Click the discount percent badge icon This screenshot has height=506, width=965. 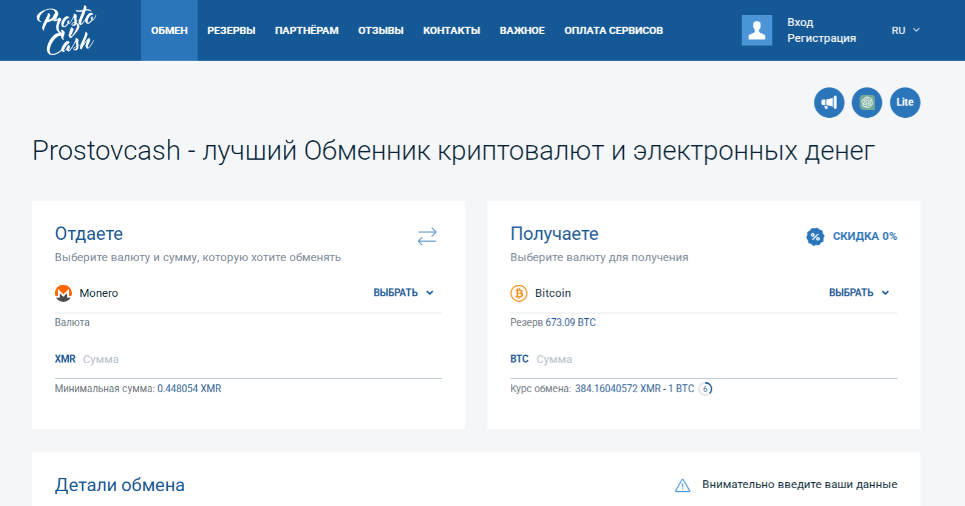coord(815,236)
